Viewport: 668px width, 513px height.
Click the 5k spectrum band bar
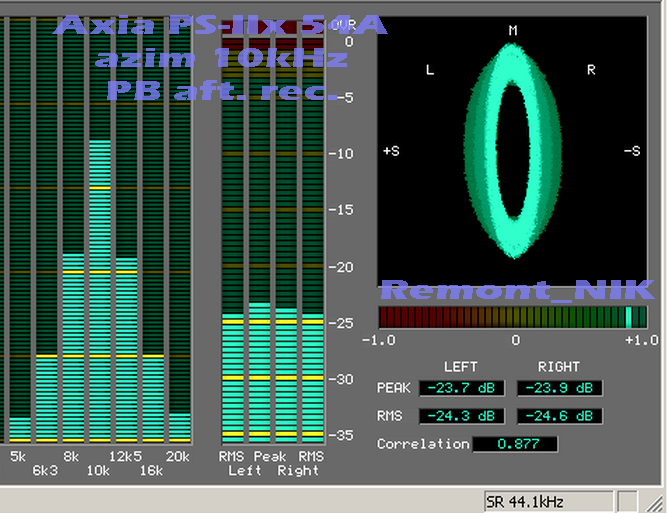point(20,429)
